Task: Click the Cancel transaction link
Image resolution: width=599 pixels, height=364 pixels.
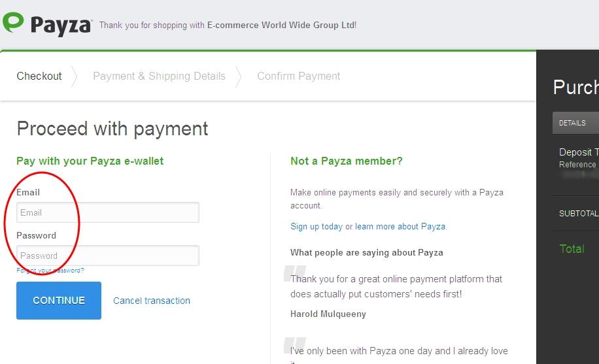Action: [152, 301]
